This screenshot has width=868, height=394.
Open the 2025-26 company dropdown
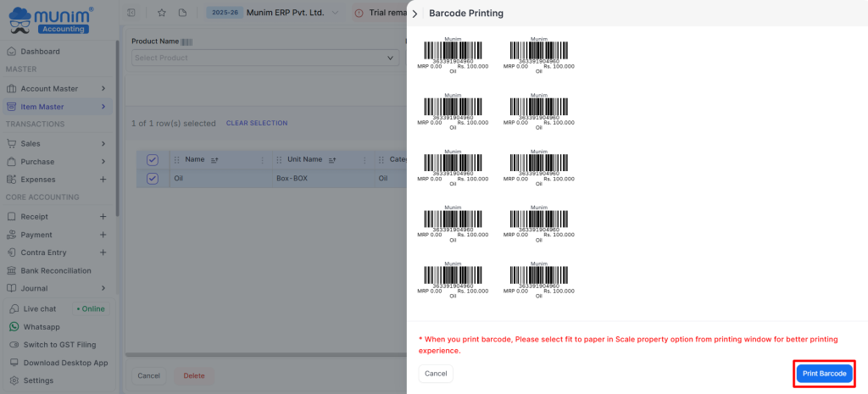[273, 12]
